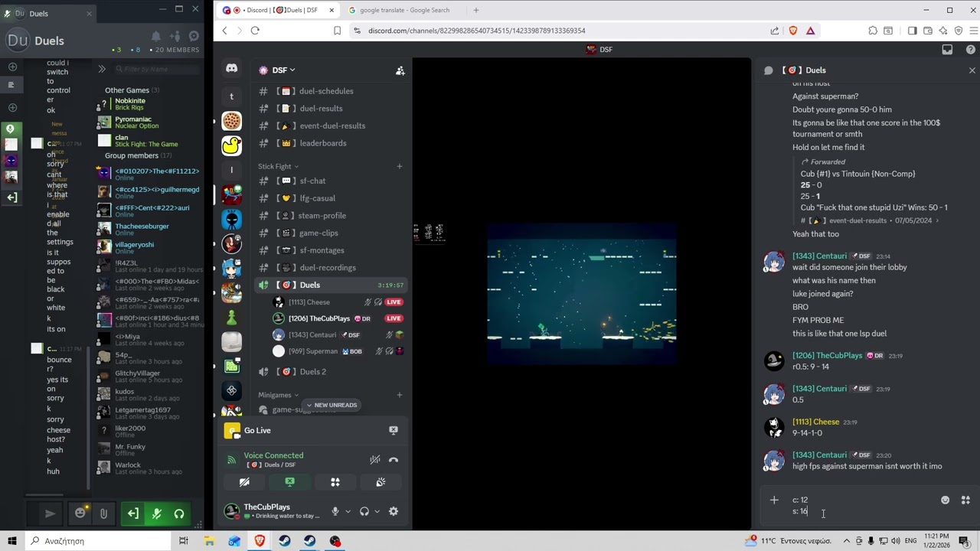Stop screen sharing in voice panel

pos(289,482)
